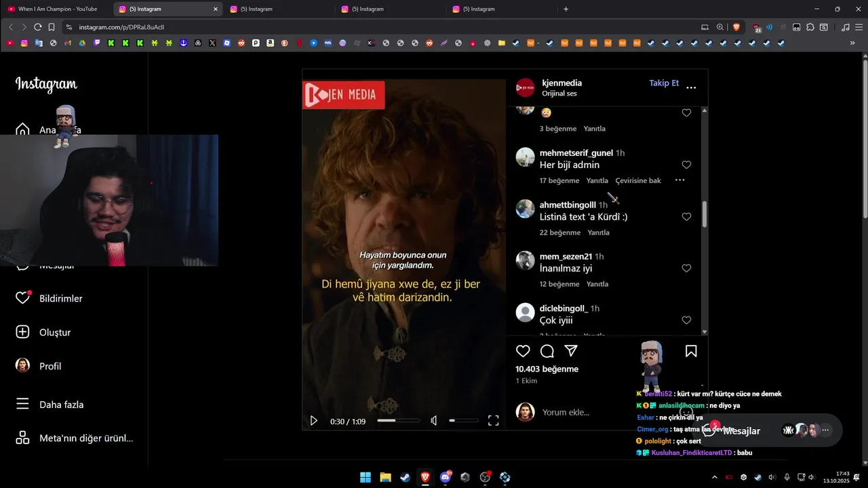
Task: Save the post with the bookmark icon
Action: coord(691,351)
